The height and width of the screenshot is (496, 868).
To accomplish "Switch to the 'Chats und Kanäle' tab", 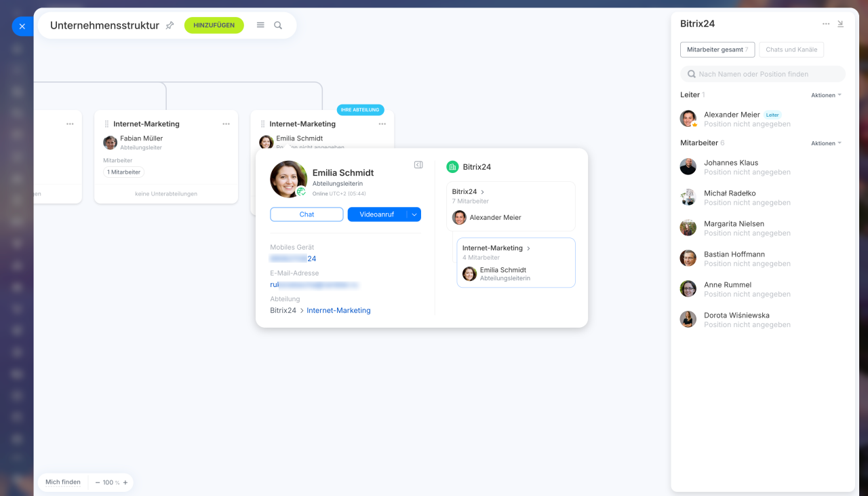I will [791, 50].
